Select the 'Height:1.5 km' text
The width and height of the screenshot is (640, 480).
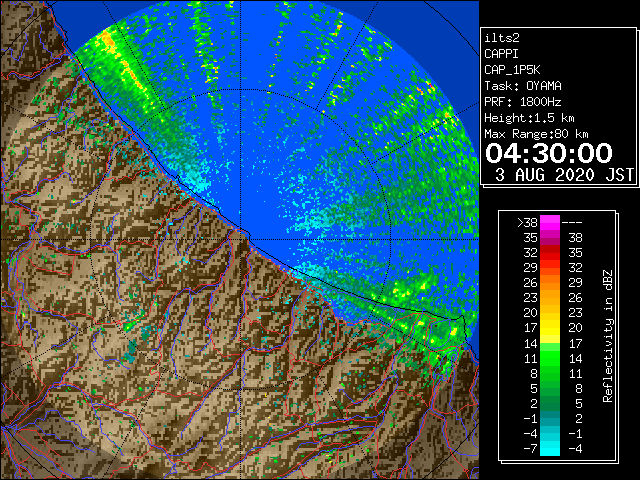point(529,118)
